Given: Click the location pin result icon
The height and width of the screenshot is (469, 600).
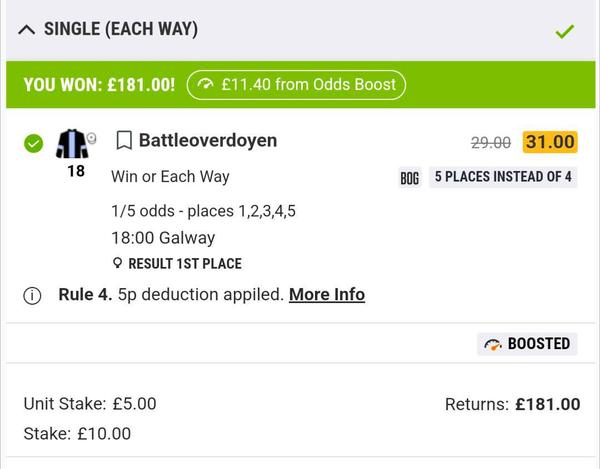Looking at the screenshot, I should tap(117, 264).
